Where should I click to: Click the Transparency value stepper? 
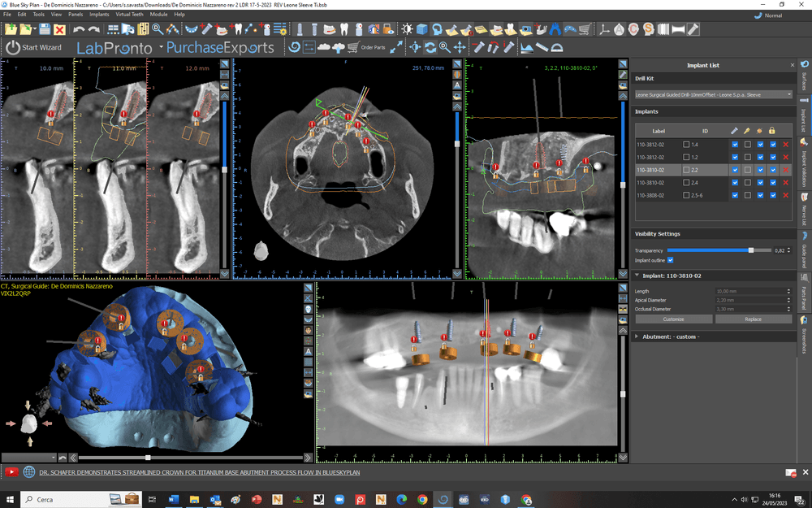tap(788, 250)
